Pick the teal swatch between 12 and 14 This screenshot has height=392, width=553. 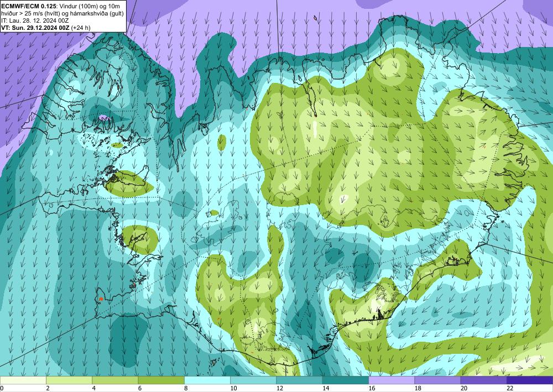299,380
